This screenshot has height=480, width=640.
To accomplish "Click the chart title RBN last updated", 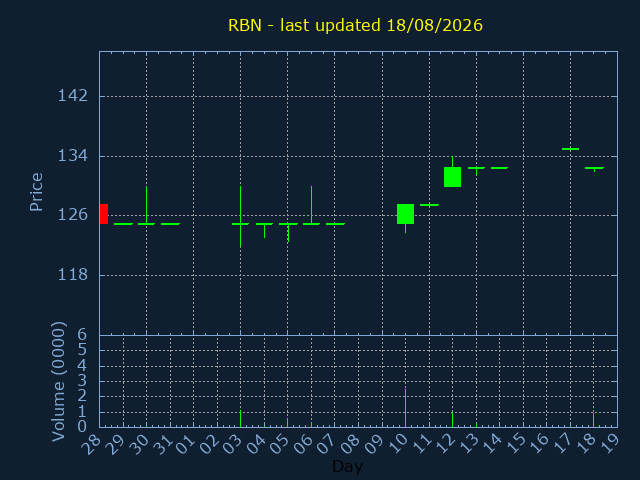I will pos(355,25).
